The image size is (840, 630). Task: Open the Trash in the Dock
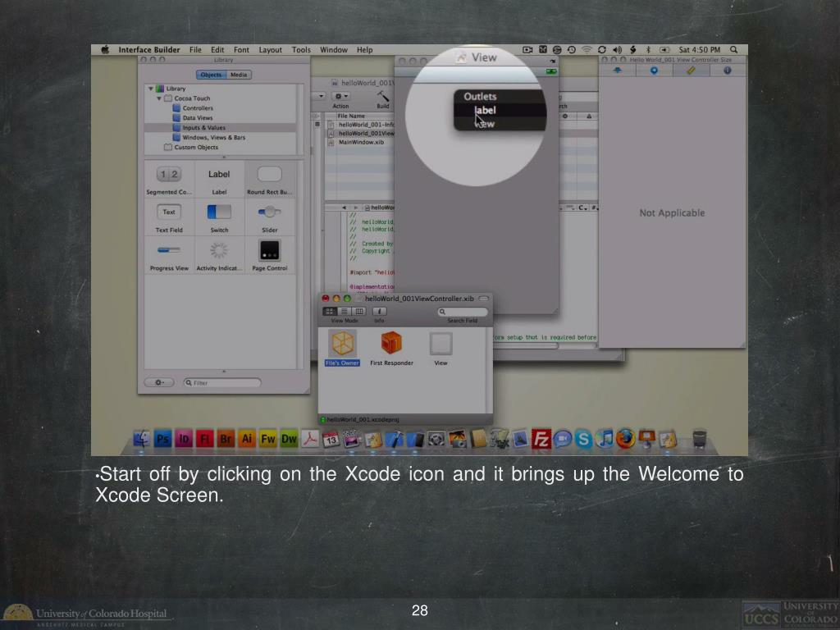(x=700, y=439)
